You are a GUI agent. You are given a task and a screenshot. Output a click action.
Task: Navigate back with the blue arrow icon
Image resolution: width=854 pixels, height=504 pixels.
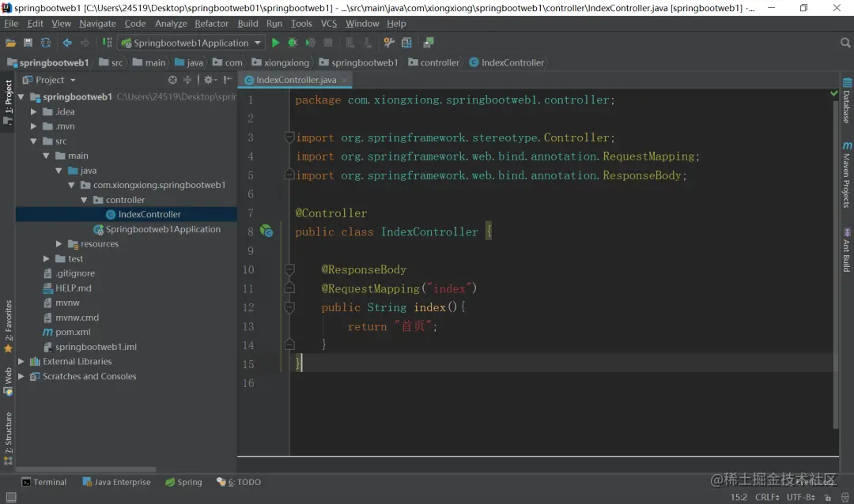[67, 43]
